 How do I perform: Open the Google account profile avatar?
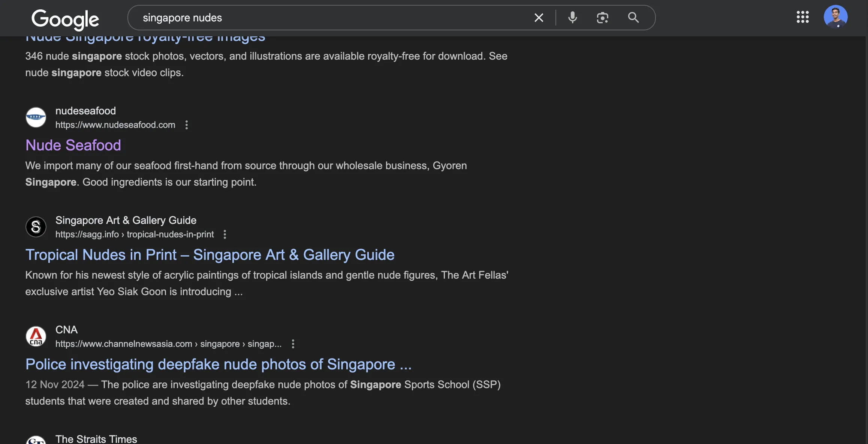tap(835, 17)
